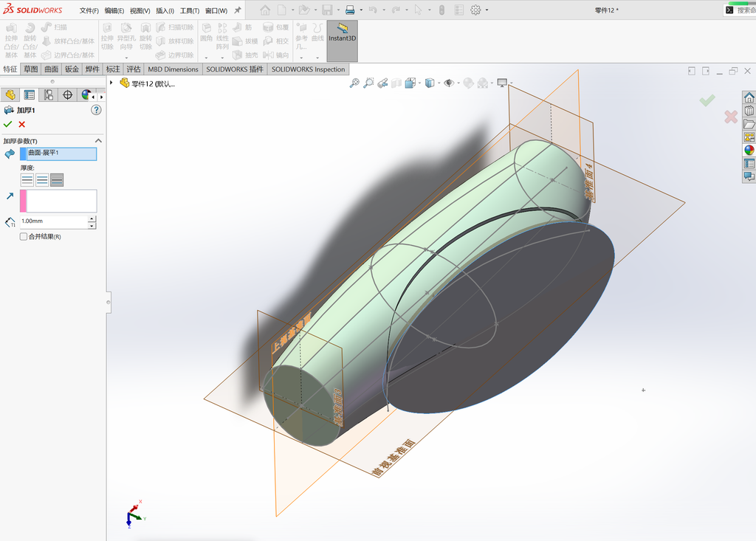Viewport: 756px width, 541px height.
Task: Click Zoom to Area magnifier icon
Action: (368, 83)
